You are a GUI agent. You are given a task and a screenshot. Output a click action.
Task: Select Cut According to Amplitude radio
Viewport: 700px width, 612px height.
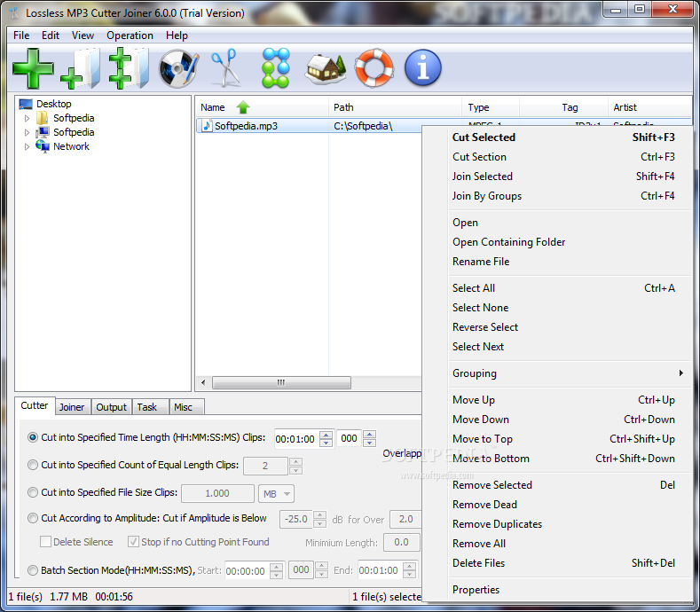pyautogui.click(x=33, y=518)
